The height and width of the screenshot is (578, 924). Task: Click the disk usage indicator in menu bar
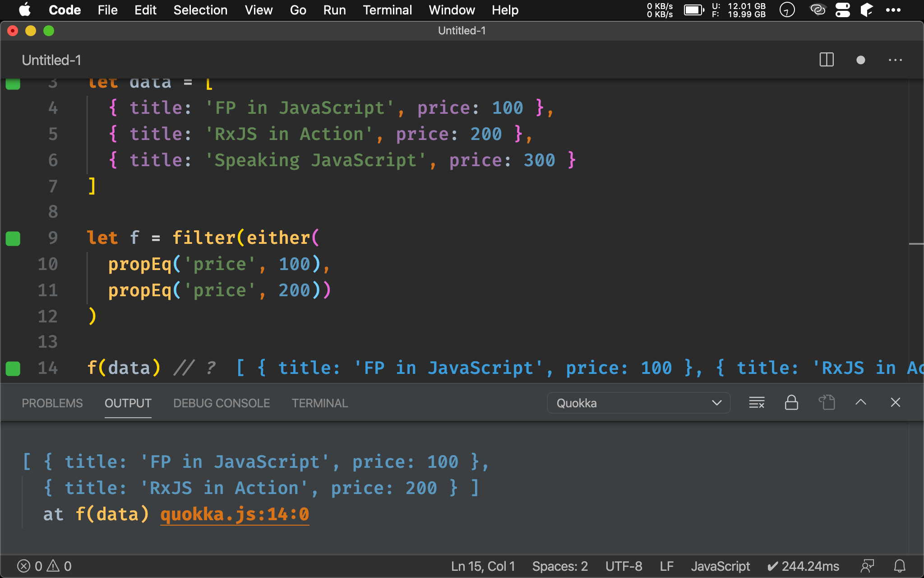coord(739,10)
